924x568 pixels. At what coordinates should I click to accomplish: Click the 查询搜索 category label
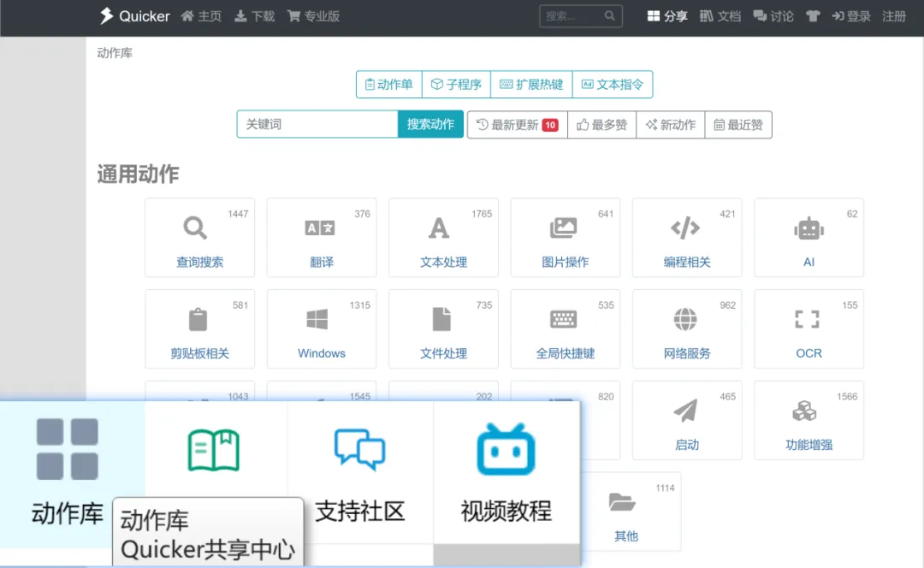[x=199, y=263]
